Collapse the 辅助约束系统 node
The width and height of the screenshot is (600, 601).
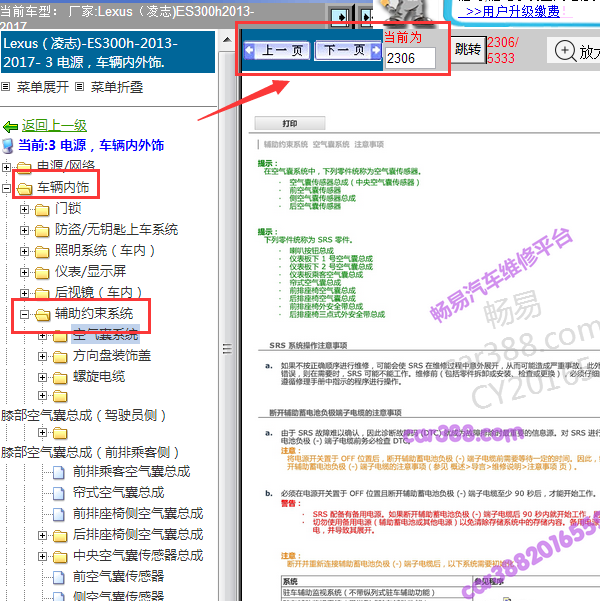coord(24,314)
